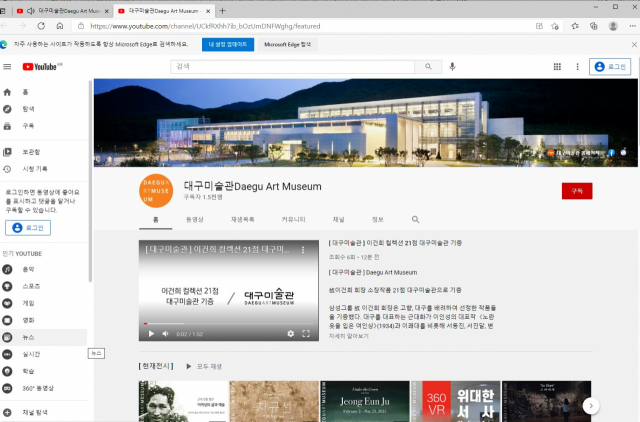Open Music (음악) category in sidebar
The height and width of the screenshot is (422, 640).
point(44,269)
